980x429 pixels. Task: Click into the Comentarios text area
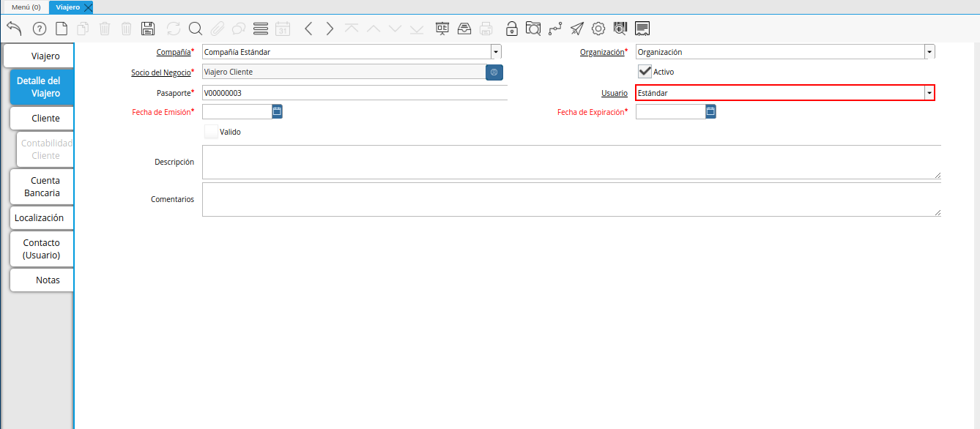coord(571,199)
